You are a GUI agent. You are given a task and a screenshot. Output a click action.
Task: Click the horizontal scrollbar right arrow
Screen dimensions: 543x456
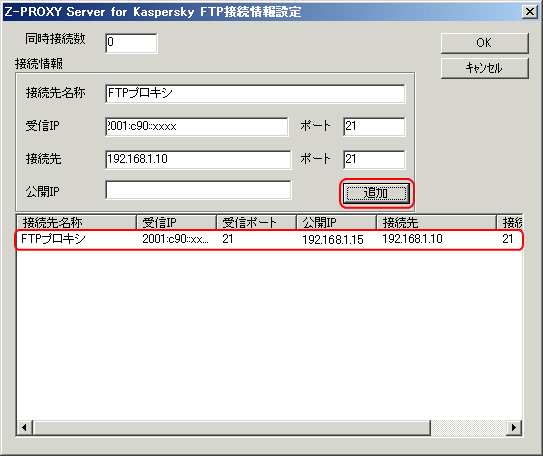[x=514, y=428]
